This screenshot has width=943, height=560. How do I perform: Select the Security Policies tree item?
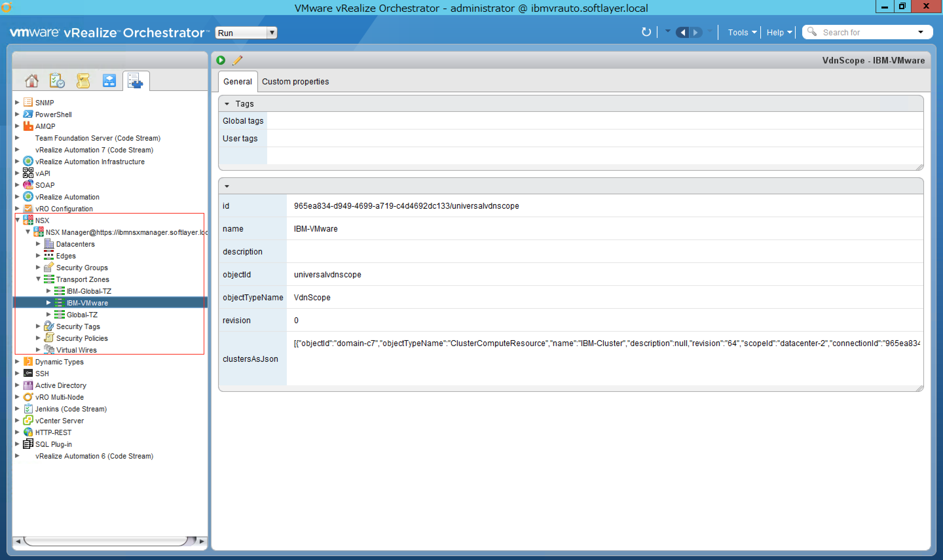82,339
